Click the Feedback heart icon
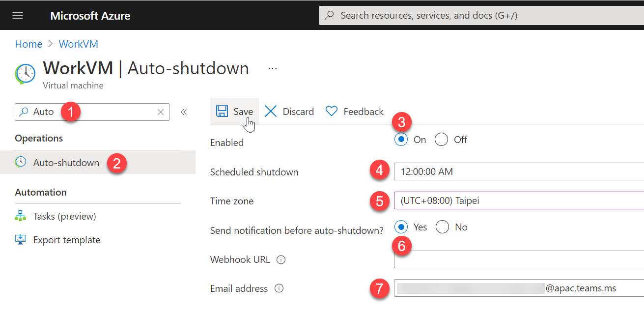This screenshot has width=644, height=312. click(x=332, y=112)
